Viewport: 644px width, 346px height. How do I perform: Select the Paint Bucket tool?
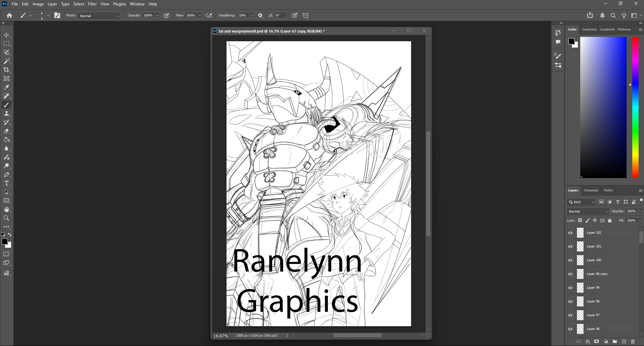tap(6, 140)
